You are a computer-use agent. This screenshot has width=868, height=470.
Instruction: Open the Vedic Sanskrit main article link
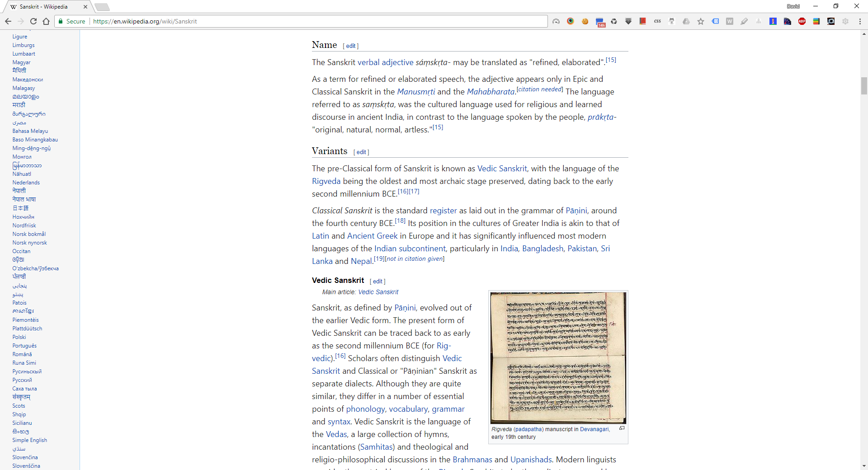[378, 292]
